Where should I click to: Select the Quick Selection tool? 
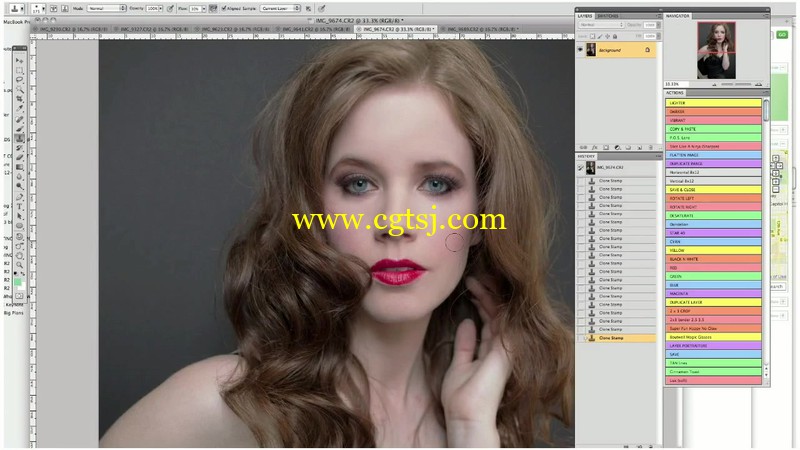(20, 89)
